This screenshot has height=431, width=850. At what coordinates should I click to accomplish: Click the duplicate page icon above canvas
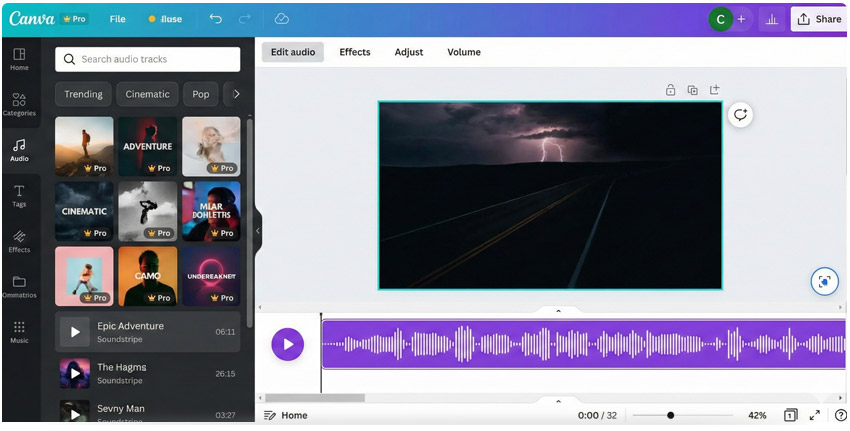tap(692, 90)
